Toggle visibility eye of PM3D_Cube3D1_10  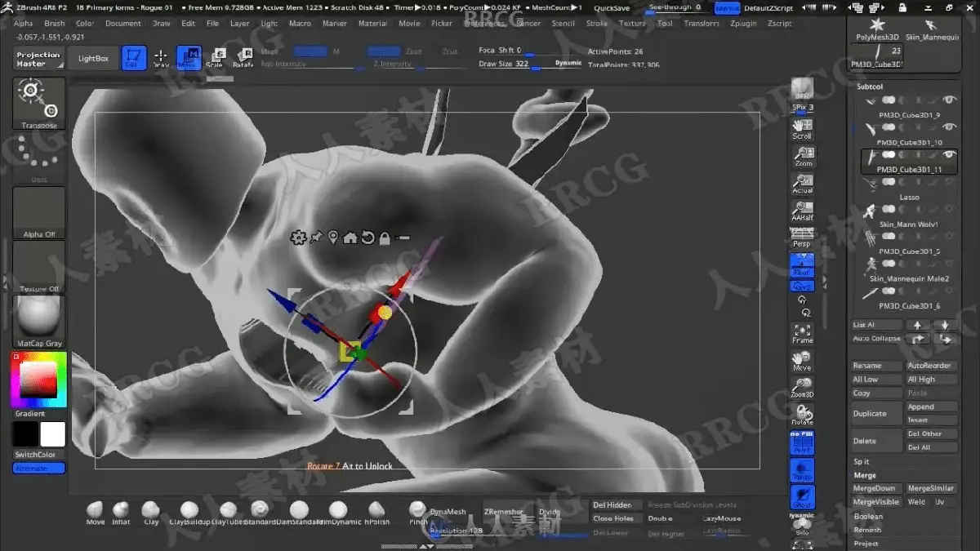click(x=949, y=127)
